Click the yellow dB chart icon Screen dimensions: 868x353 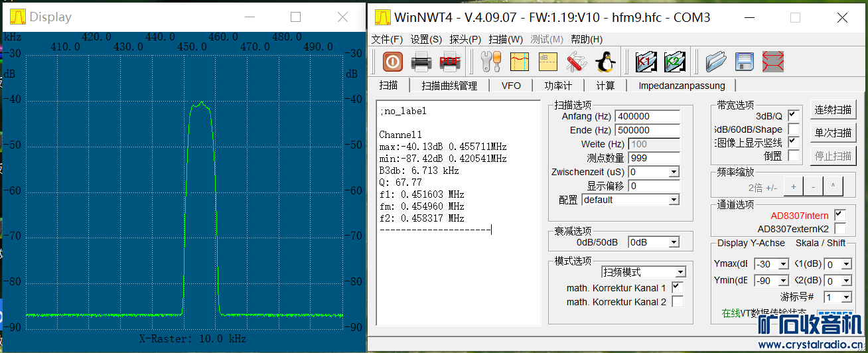click(x=547, y=62)
